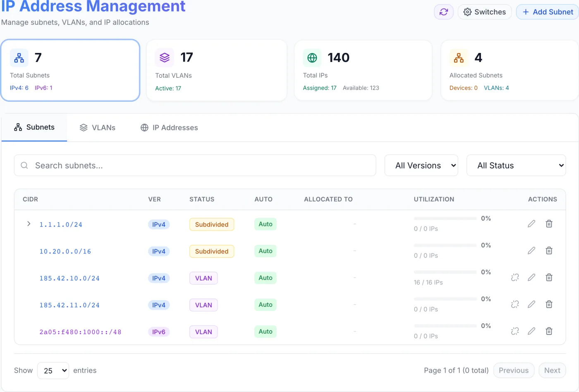Click the Search subnets input field
The image size is (579, 392).
pyautogui.click(x=195, y=165)
